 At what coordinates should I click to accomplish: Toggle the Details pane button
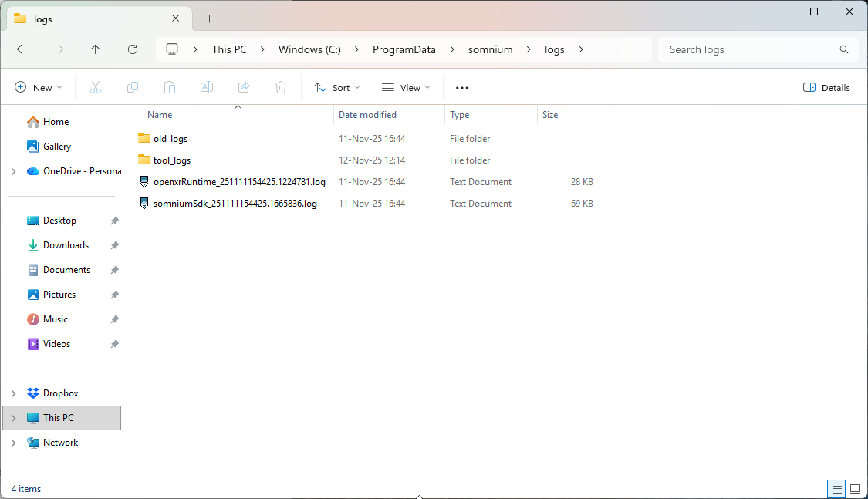[x=826, y=88]
